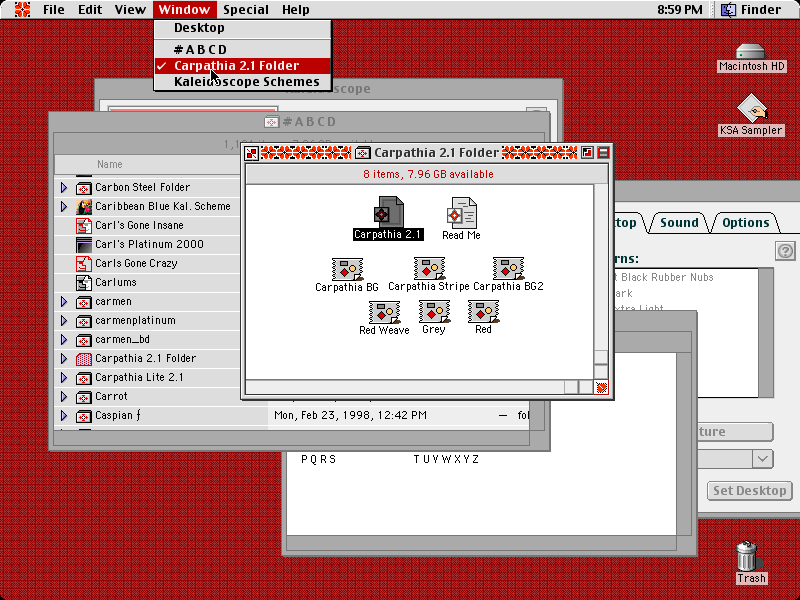The width and height of the screenshot is (800, 600).
Task: Click the Carl's Platinum 2000 file icon
Action: click(84, 244)
